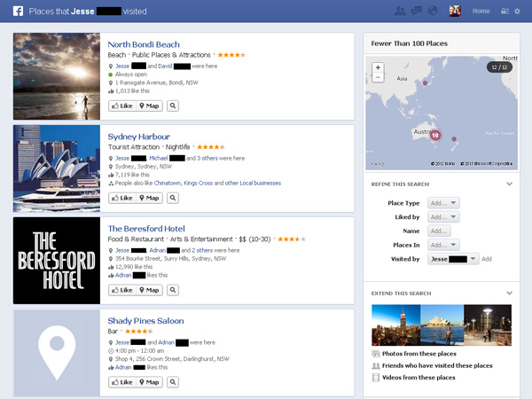Viewport: 532px width, 399px height.
Task: Click the Facebook logo icon
Action: click(x=18, y=12)
